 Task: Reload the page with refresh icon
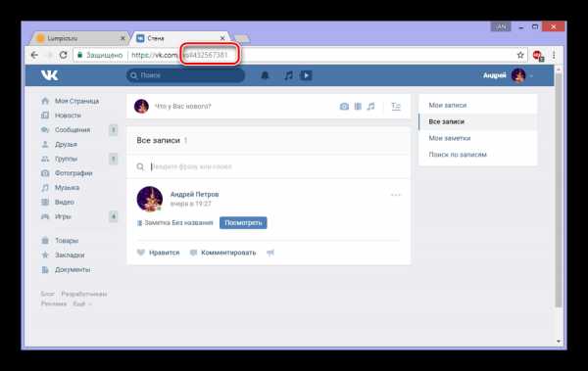point(64,55)
